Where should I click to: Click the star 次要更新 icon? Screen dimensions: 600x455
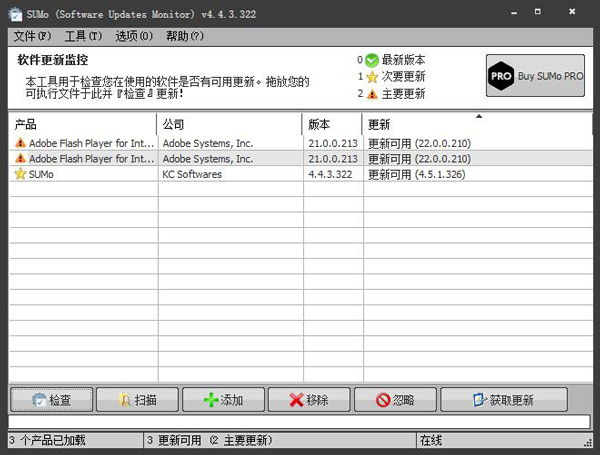click(372, 77)
